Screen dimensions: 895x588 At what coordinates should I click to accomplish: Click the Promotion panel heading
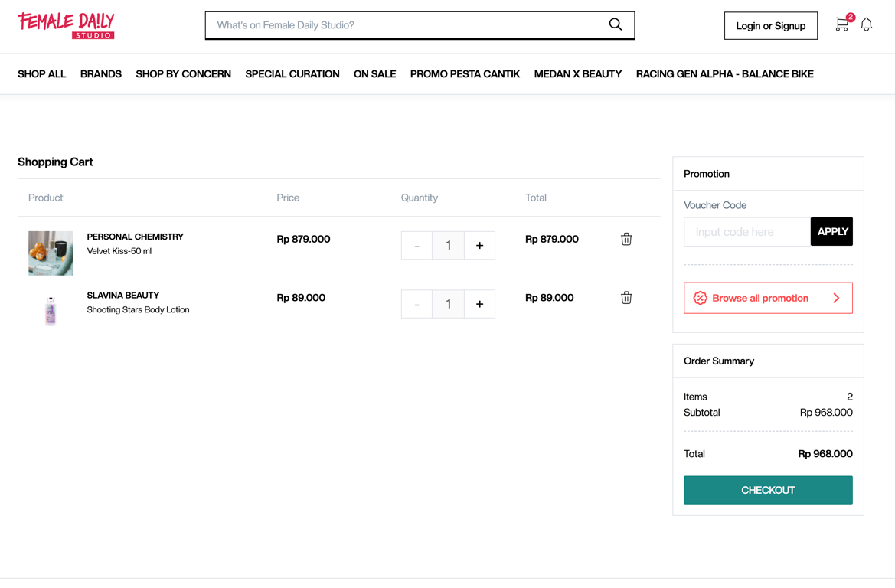707,174
